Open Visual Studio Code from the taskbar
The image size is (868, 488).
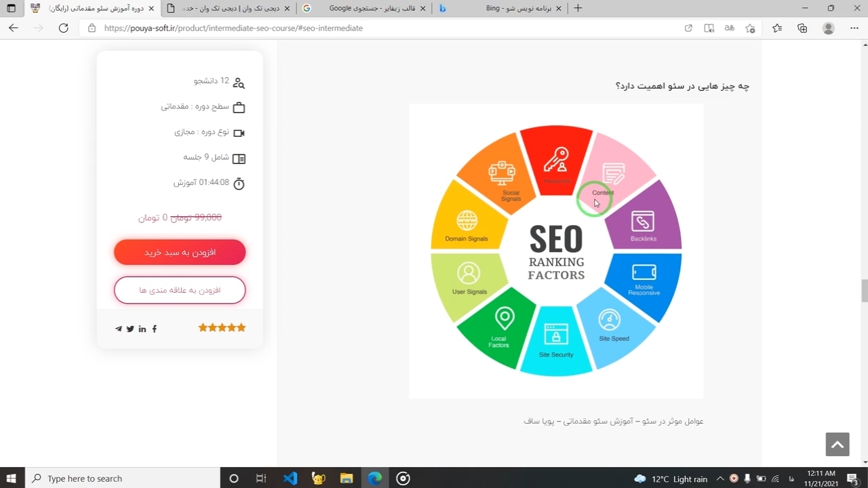(x=290, y=479)
